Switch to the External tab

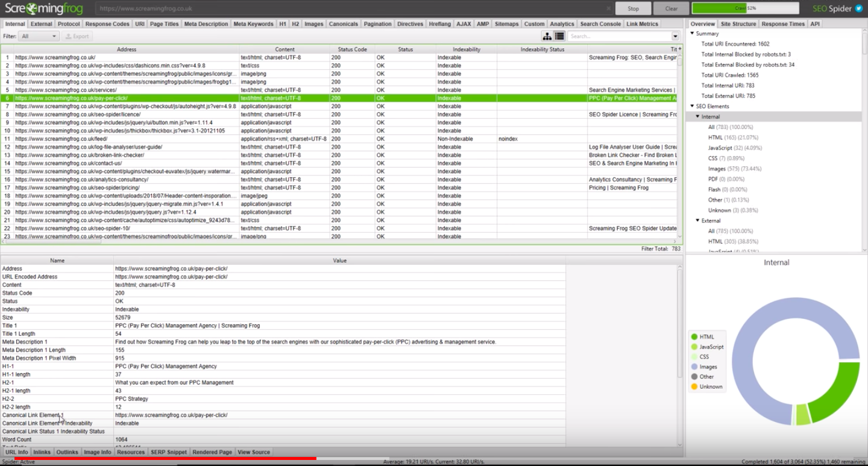pos(42,24)
